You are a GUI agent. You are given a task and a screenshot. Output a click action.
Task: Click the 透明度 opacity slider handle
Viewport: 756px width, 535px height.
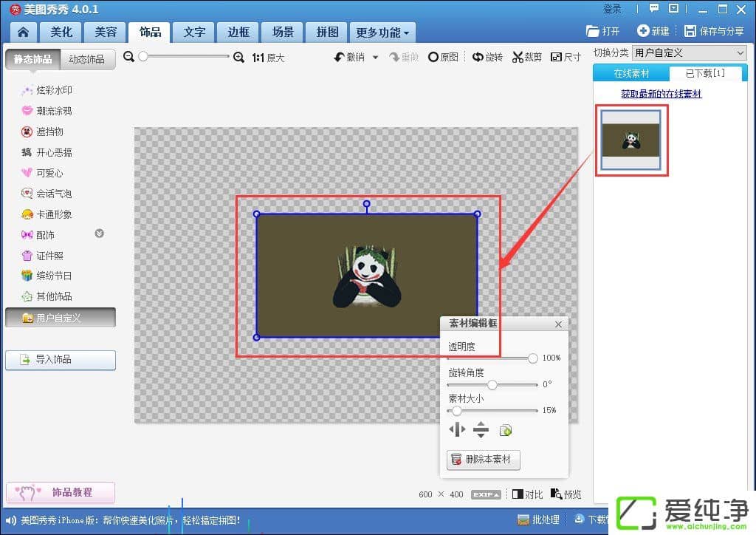532,358
